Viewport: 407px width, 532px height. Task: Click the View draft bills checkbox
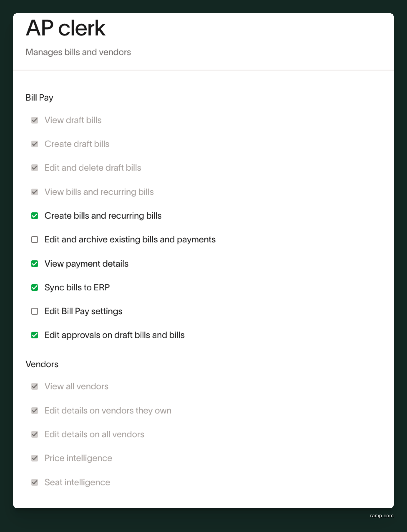coord(35,120)
